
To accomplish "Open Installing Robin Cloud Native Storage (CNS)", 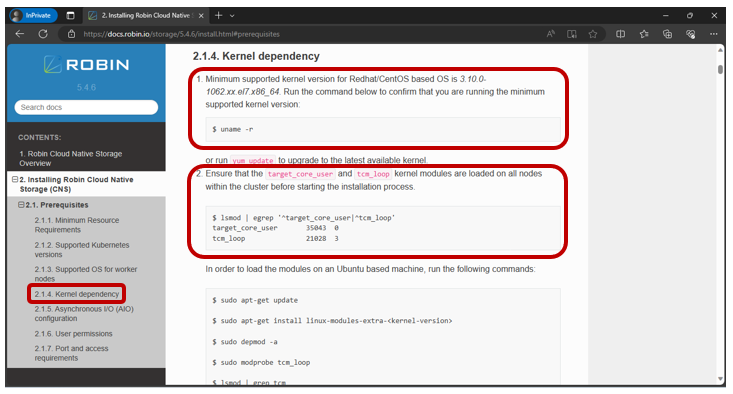I will (x=77, y=184).
